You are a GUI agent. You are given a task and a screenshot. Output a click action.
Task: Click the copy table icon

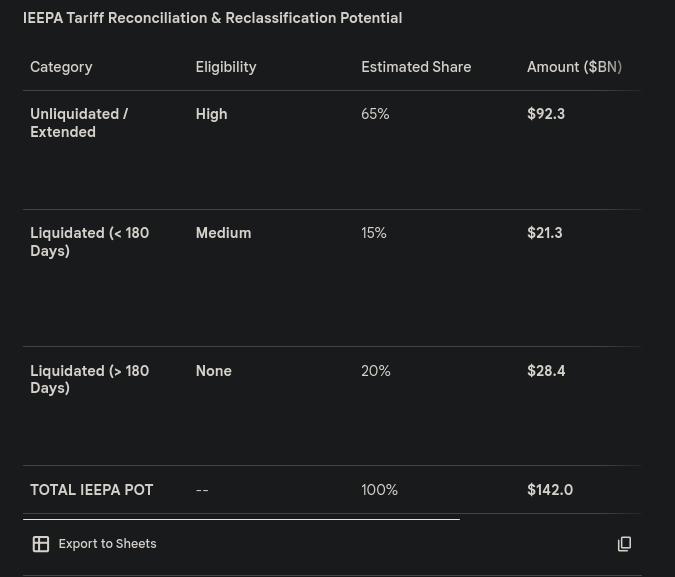[x=624, y=544]
